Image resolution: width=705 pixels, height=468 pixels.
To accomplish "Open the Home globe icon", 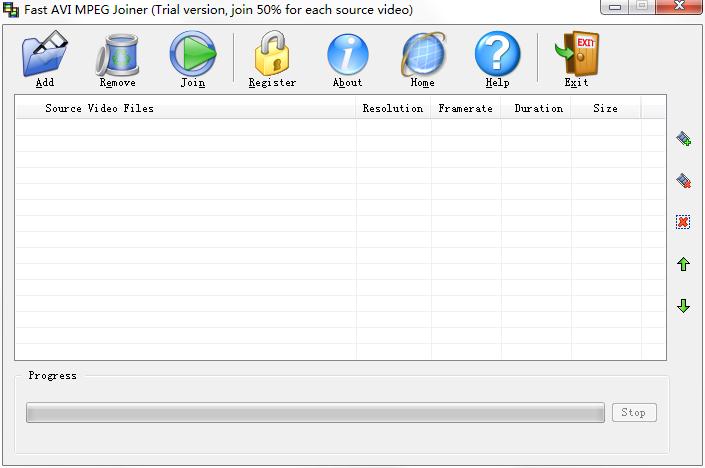I will (x=423, y=54).
